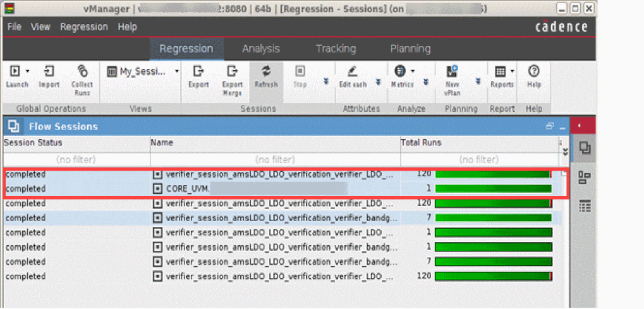Expand more Analyze actions chevron after Metrics

427,82
